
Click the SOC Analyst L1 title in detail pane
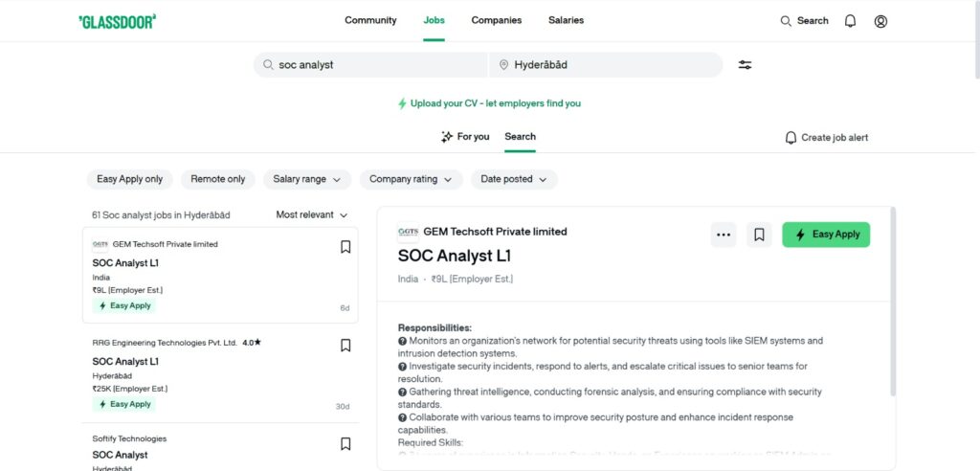coord(455,257)
